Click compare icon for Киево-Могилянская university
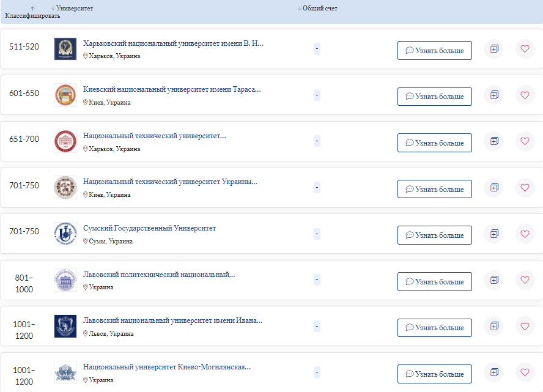The height and width of the screenshot is (392, 543). click(x=494, y=372)
